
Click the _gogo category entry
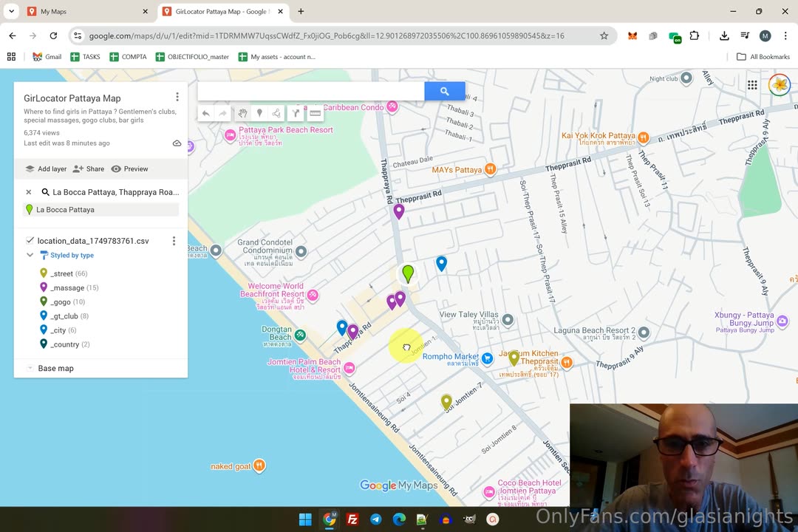(62, 302)
